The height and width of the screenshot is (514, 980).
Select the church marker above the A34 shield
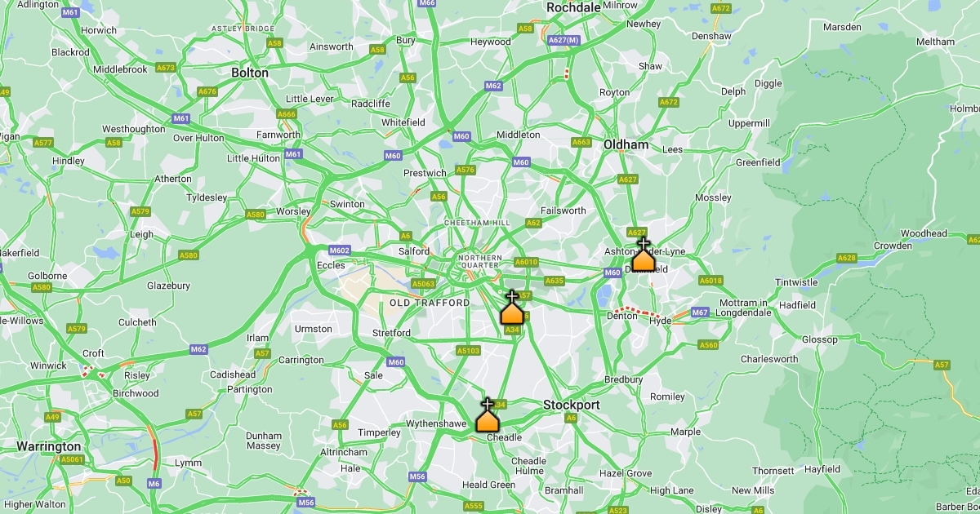(x=512, y=308)
